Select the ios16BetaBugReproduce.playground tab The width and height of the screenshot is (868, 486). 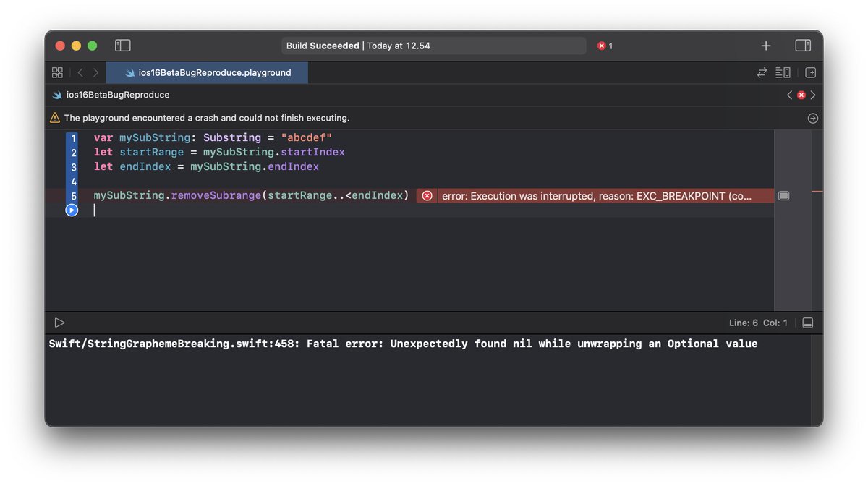pyautogui.click(x=206, y=72)
